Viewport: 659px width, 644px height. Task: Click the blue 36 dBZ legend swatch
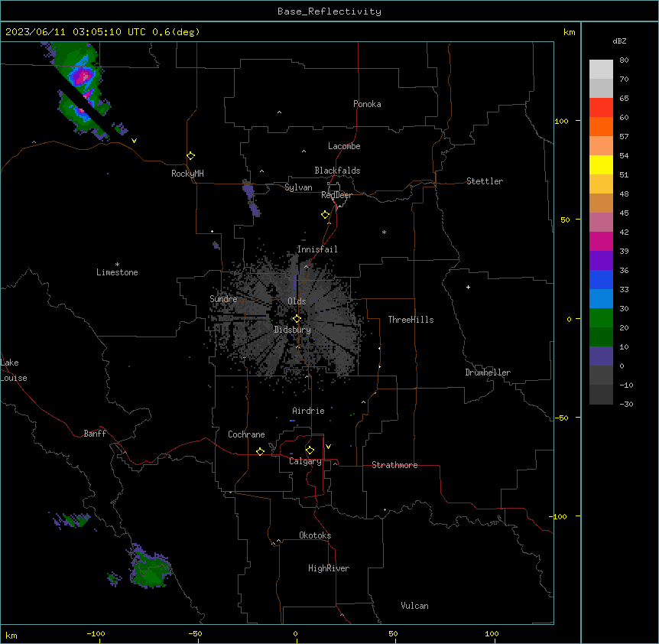pos(601,279)
